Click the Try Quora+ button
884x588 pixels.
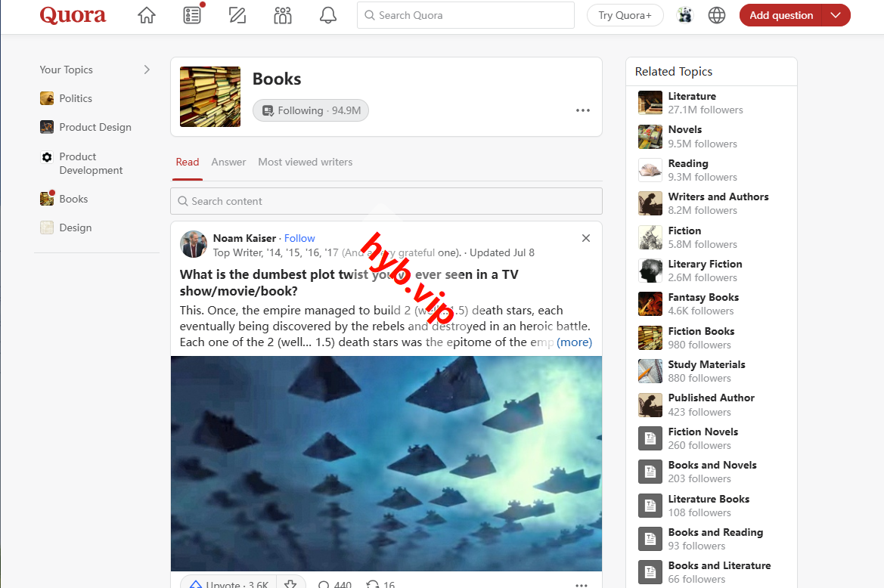625,15
